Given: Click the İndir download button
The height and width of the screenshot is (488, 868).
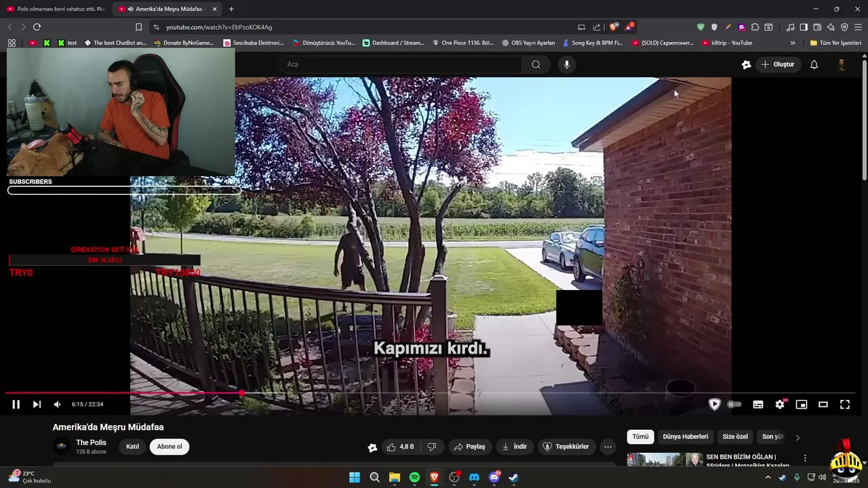Looking at the screenshot, I should 515,447.
